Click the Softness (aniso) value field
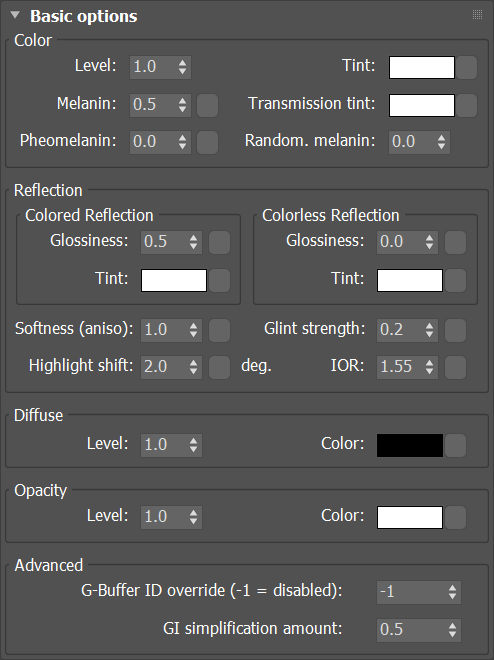 pyautogui.click(x=171, y=330)
